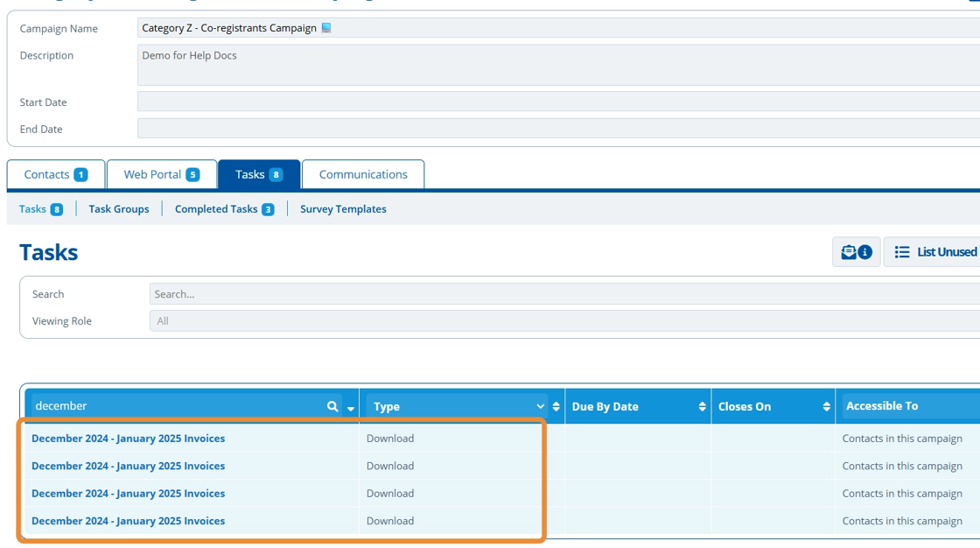The width and height of the screenshot is (980, 548).
Task: Click the icon beside the campaign name
Action: [x=326, y=27]
